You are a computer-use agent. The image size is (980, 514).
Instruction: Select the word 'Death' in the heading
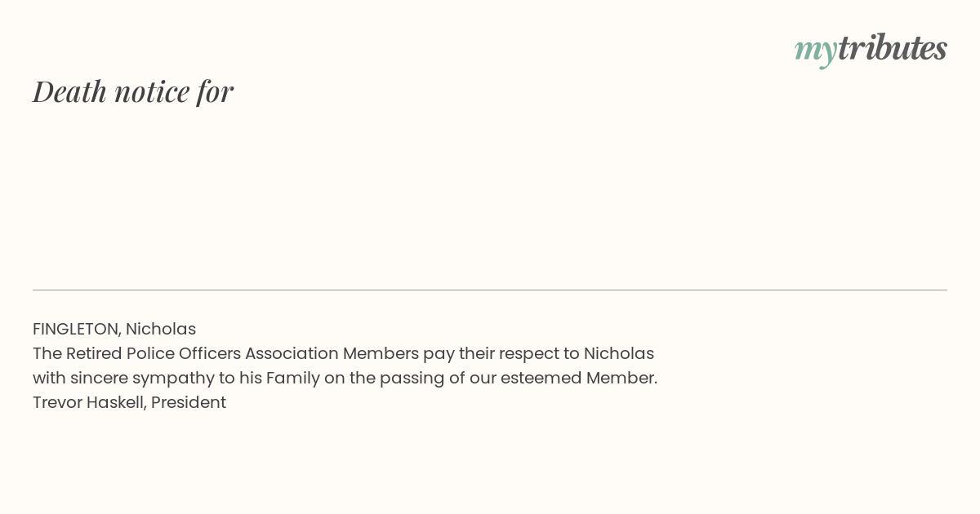pos(70,91)
